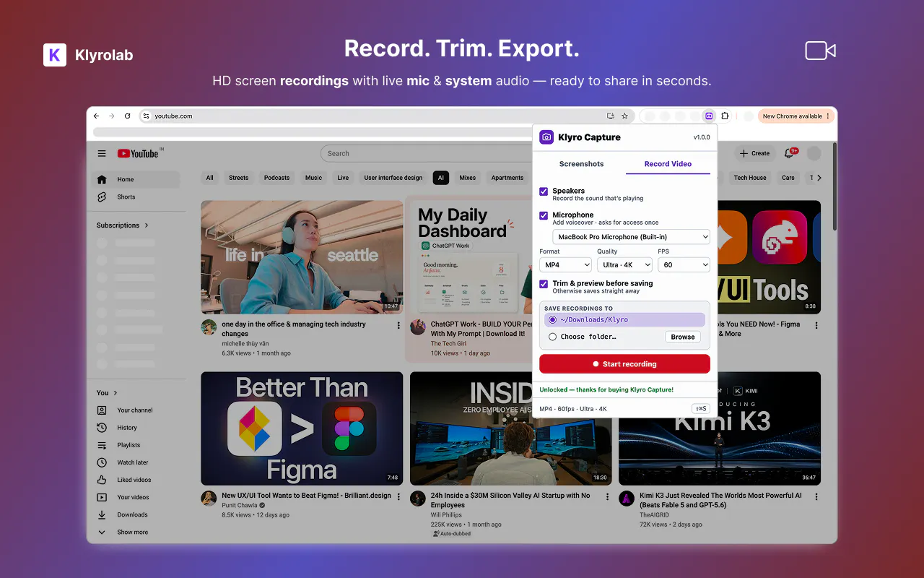Click the YouTube Create button

[x=754, y=153]
